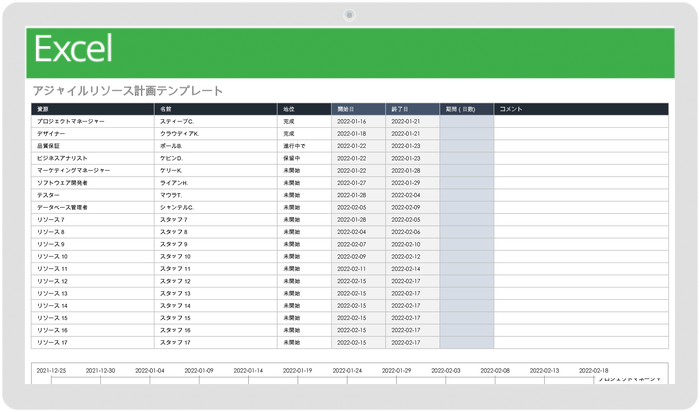The width and height of the screenshot is (700, 412).
Task: Click the リソース 13 cell
Action: [93, 293]
